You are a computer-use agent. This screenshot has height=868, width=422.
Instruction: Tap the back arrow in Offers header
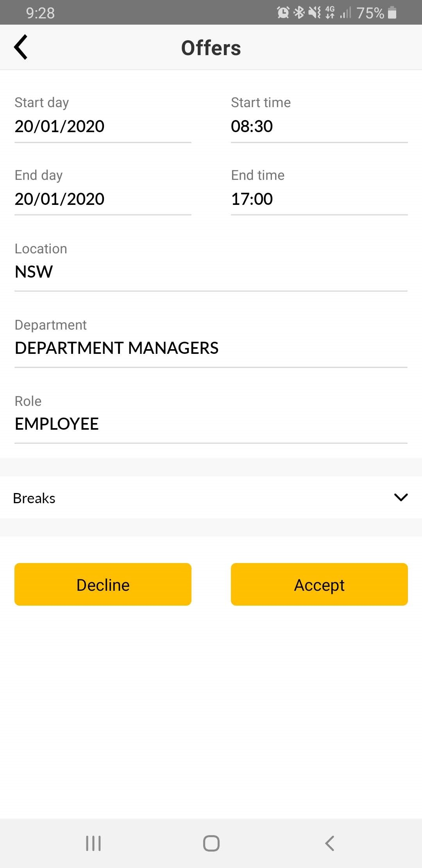click(21, 47)
